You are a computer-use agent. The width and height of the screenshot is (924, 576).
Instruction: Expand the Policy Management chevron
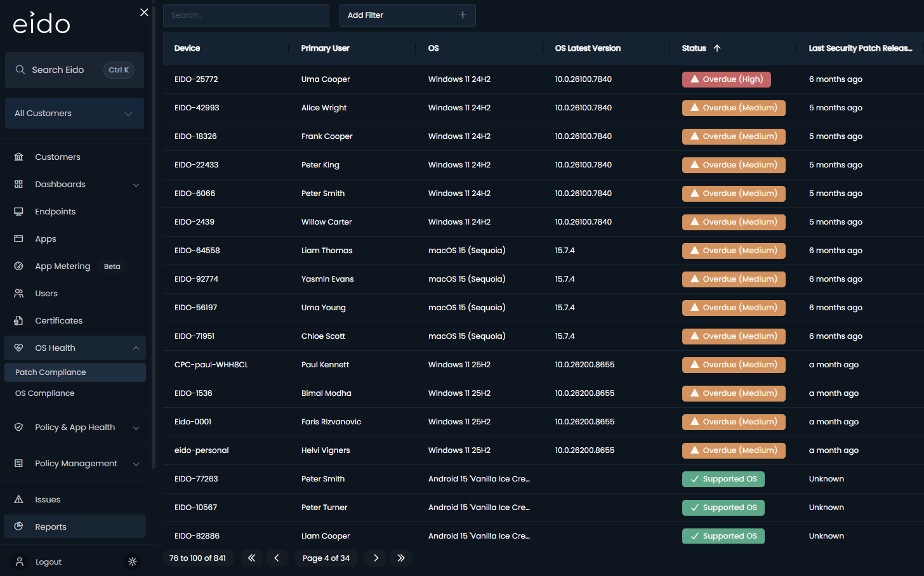point(136,464)
